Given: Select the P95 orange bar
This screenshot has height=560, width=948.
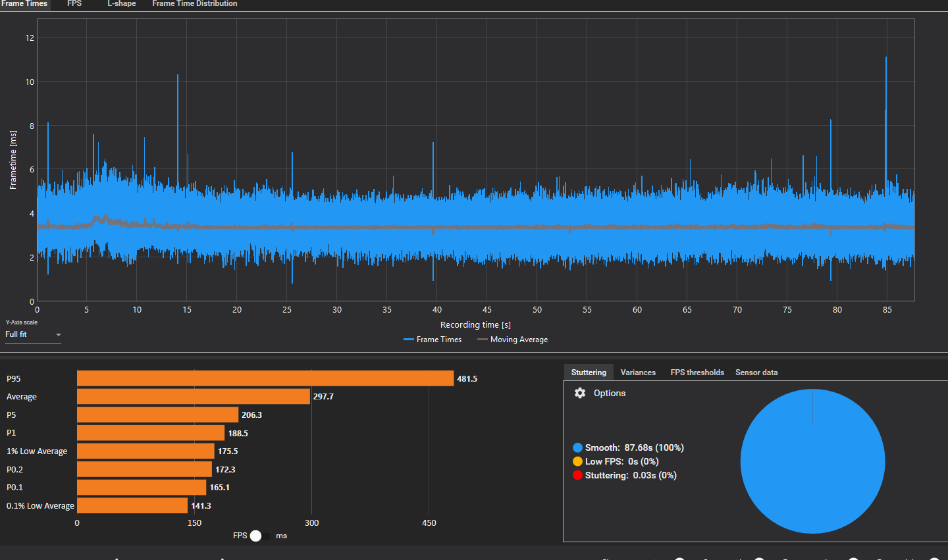Looking at the screenshot, I should pos(265,378).
